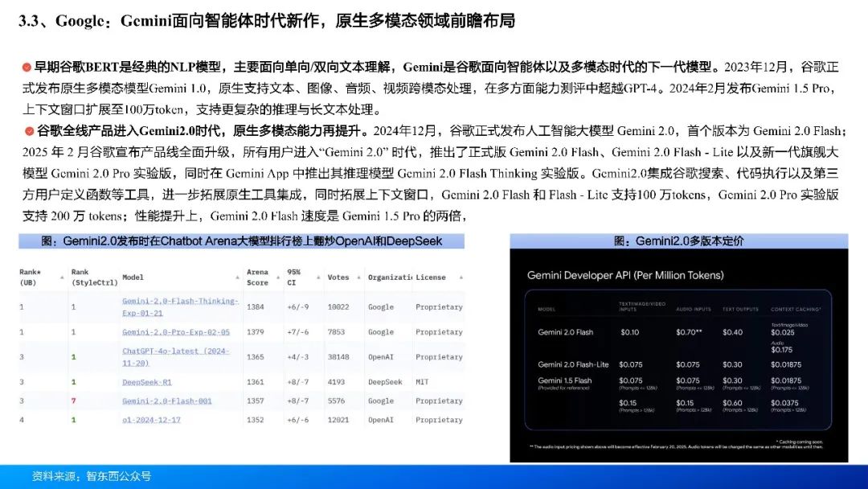Select the $0.025 context caching price
This screenshot has height=489, width=868.
(782, 332)
